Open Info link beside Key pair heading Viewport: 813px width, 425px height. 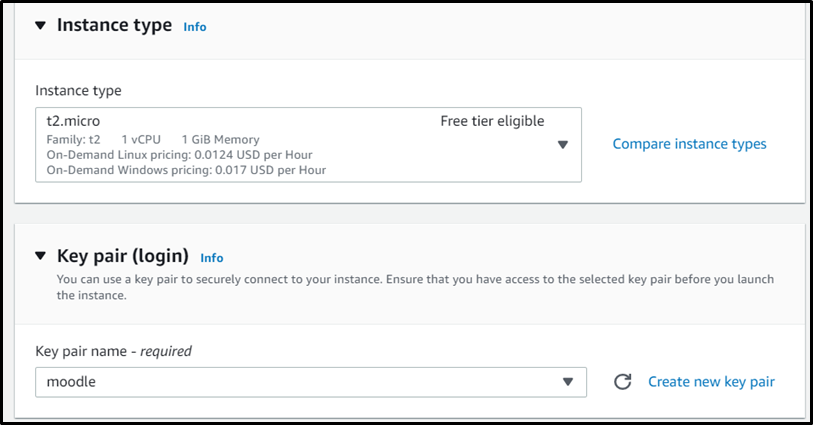[211, 258]
